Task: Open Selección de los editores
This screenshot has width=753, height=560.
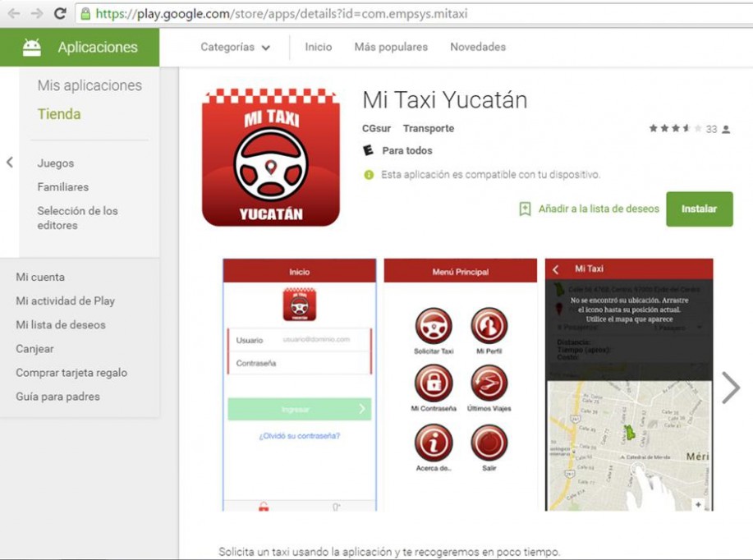Action: tap(77, 218)
